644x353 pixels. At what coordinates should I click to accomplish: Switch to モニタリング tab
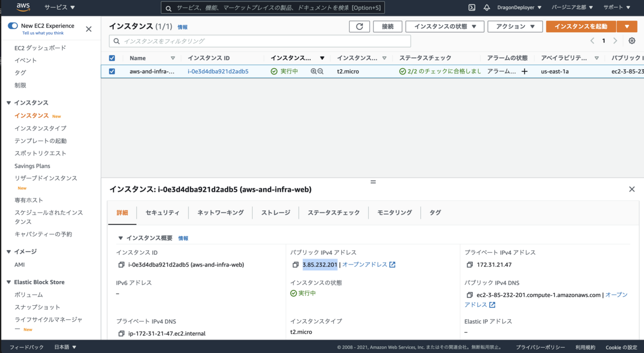coord(394,212)
